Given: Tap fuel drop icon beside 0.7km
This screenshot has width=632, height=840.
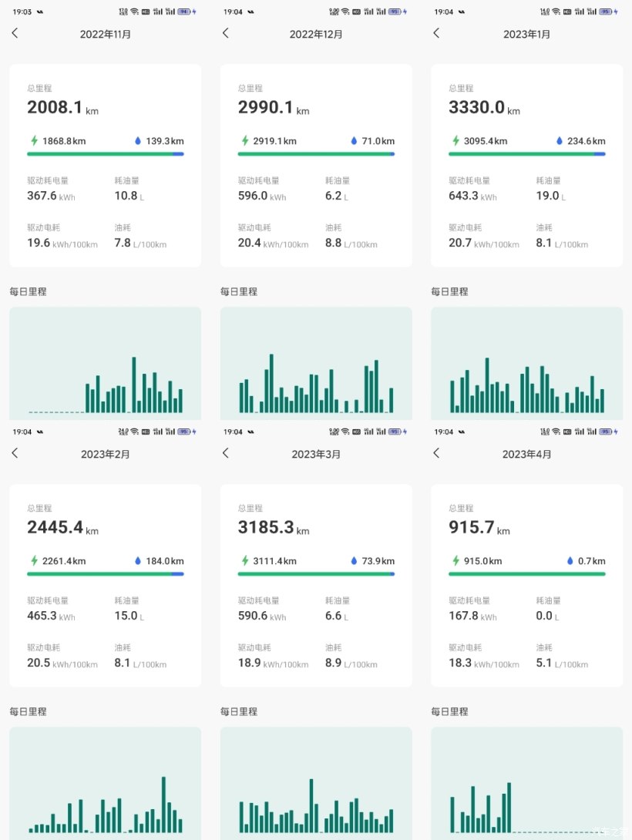Looking at the screenshot, I should (570, 560).
